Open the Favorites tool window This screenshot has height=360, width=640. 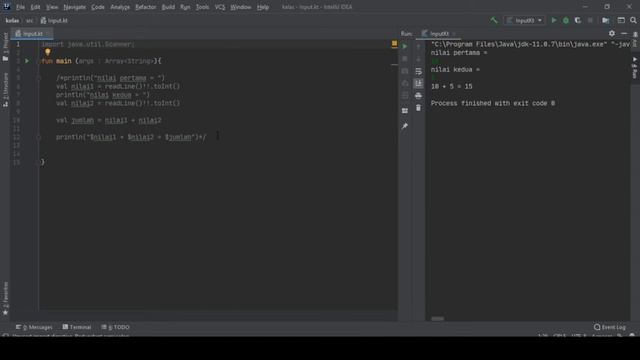tap(5, 299)
